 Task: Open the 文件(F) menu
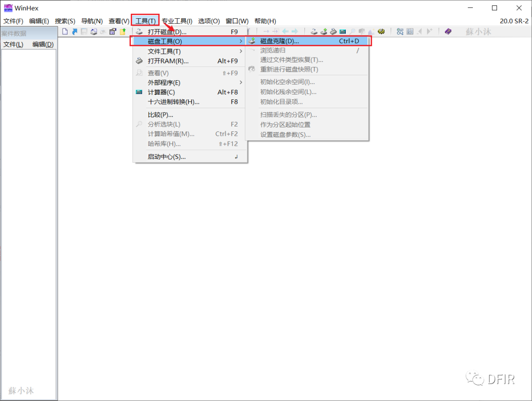tap(13, 21)
